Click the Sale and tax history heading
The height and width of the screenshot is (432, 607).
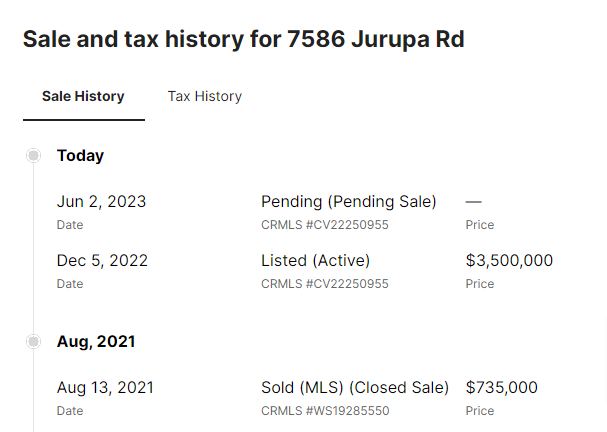(x=243, y=39)
